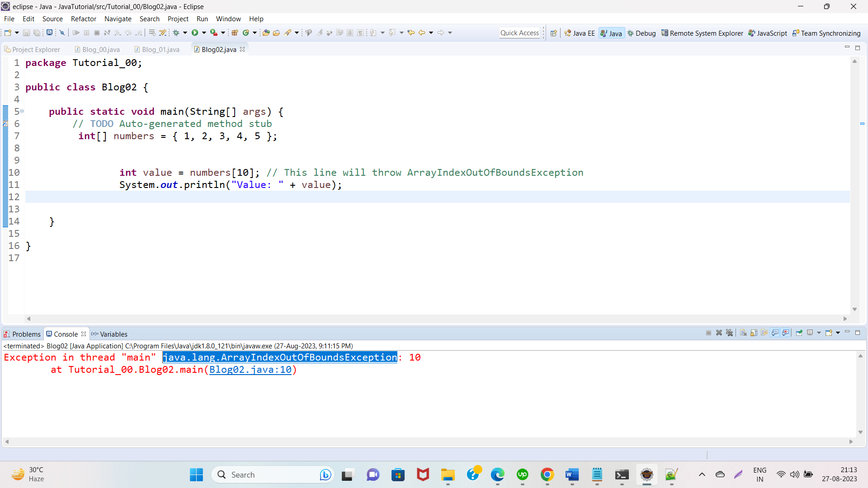Switch to Problems tab
Viewport: 868px width, 488px height.
pyautogui.click(x=22, y=334)
